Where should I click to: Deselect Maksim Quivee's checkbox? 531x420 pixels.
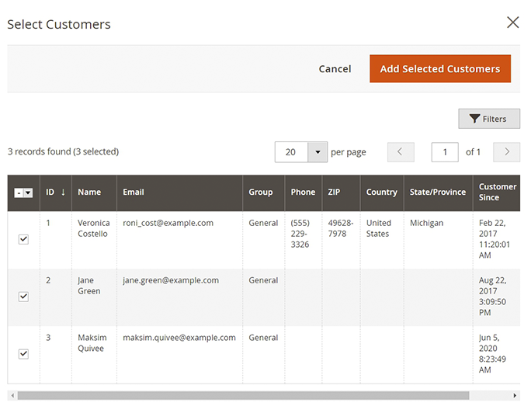pos(23,354)
